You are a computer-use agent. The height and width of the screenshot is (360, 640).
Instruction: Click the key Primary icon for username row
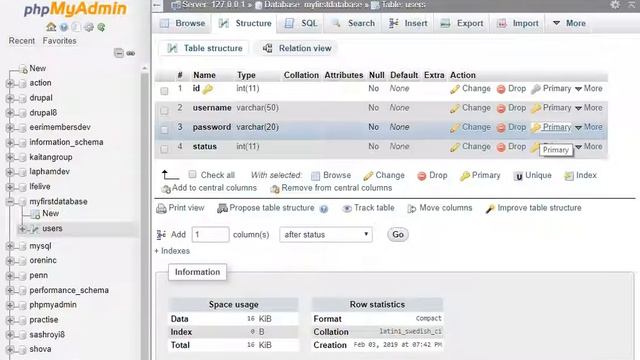(x=536, y=108)
